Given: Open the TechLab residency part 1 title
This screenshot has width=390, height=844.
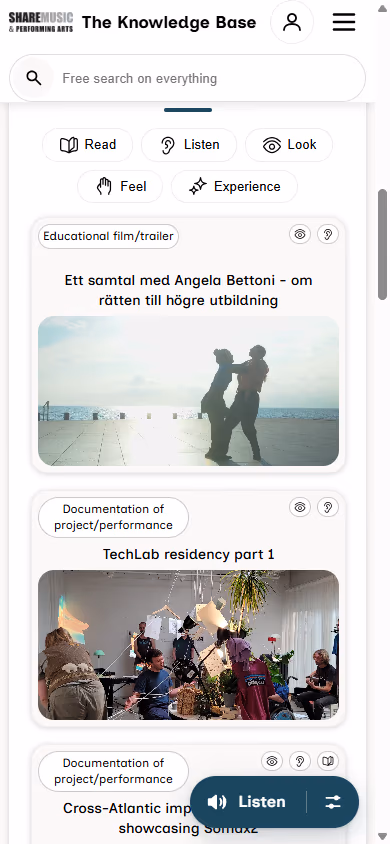Looking at the screenshot, I should (x=188, y=554).
